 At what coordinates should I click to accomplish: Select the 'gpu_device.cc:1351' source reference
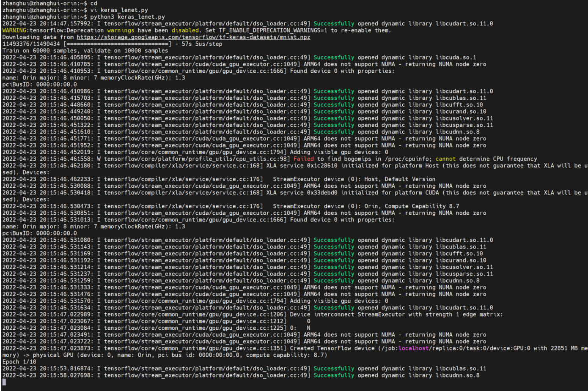point(255,348)
